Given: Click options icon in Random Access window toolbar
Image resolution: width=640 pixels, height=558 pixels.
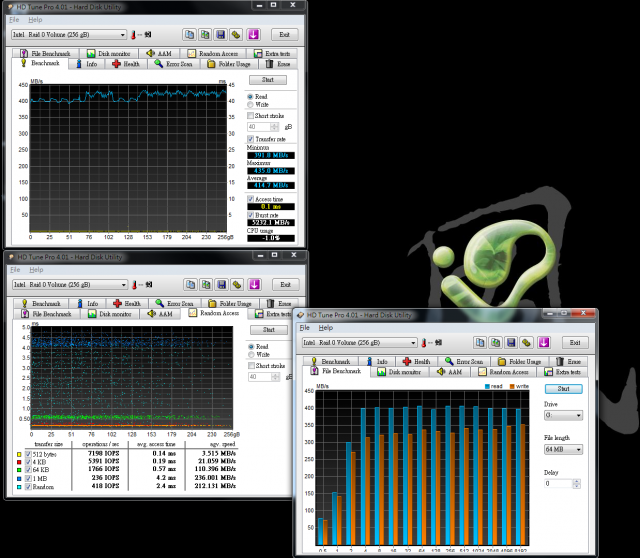Looking at the screenshot, I should click(x=237, y=285).
